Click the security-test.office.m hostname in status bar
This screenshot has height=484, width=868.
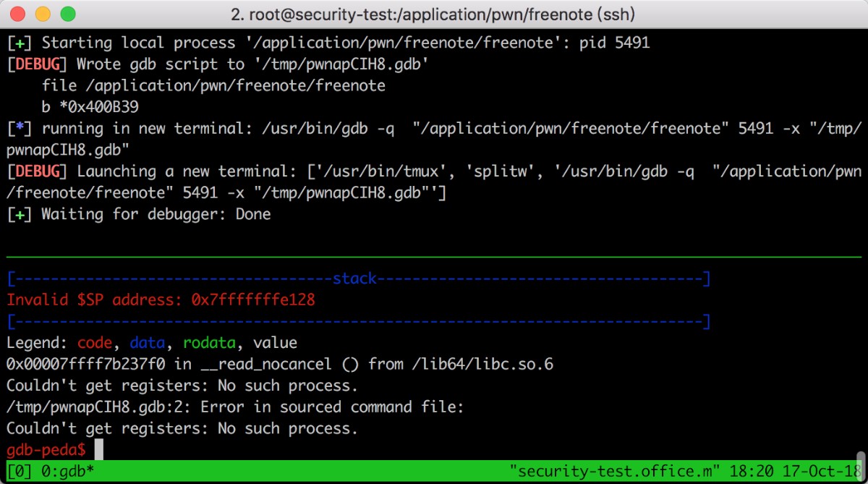(615, 472)
